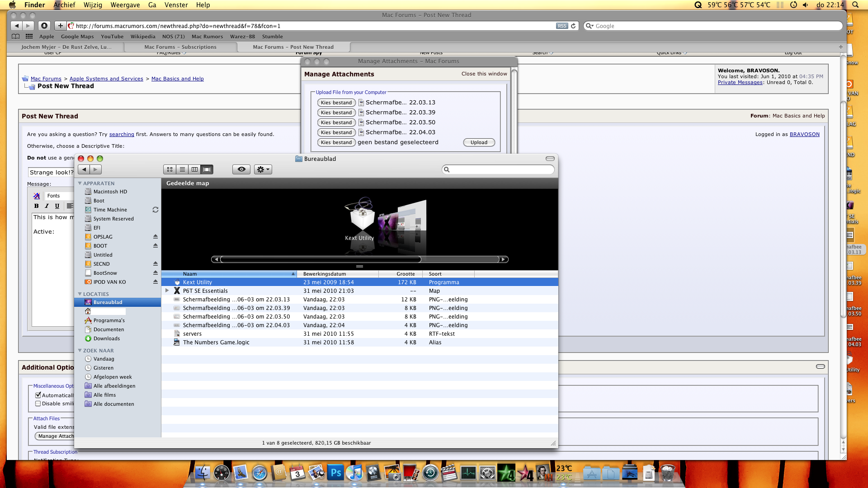Reload the Safari page
The width and height of the screenshot is (868, 488).
tap(573, 26)
